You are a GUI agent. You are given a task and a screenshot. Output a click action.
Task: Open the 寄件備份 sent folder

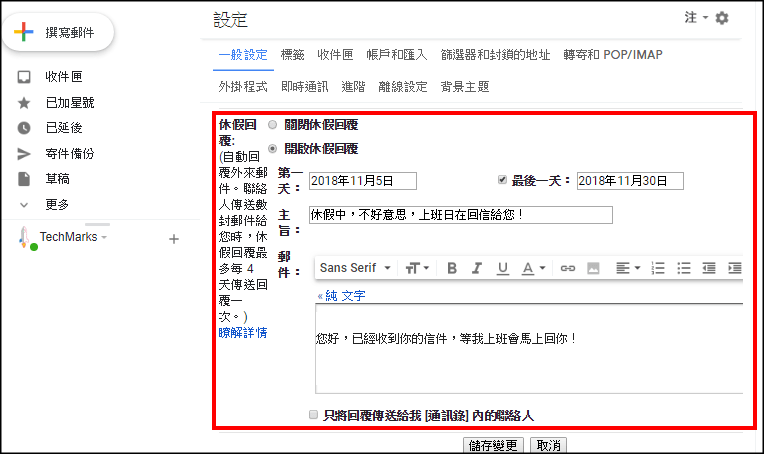70,154
